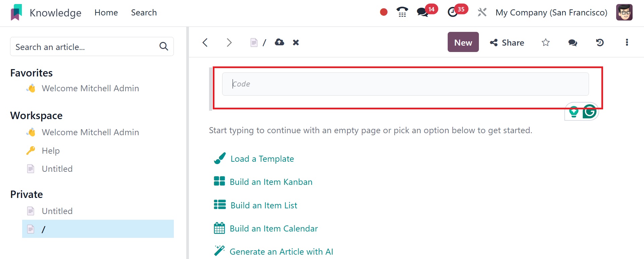This screenshot has width=644, height=259.
Task: Open the Search menu item
Action: pos(144,12)
